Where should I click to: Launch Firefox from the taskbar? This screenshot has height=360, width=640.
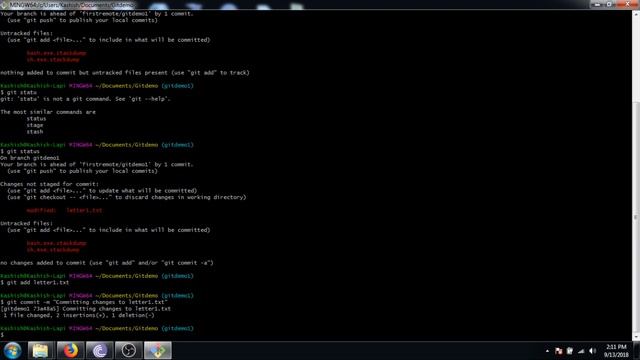tap(70, 351)
